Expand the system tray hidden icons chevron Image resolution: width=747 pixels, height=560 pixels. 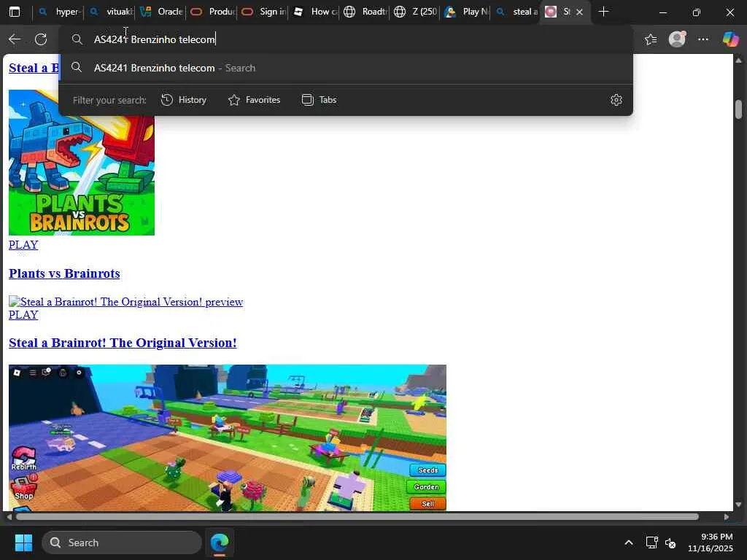[x=629, y=542]
